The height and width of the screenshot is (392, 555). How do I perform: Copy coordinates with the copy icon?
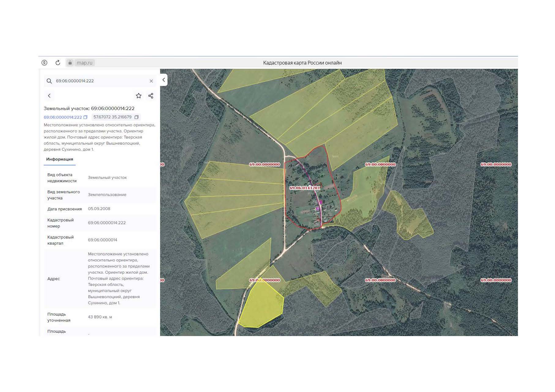pos(137,117)
